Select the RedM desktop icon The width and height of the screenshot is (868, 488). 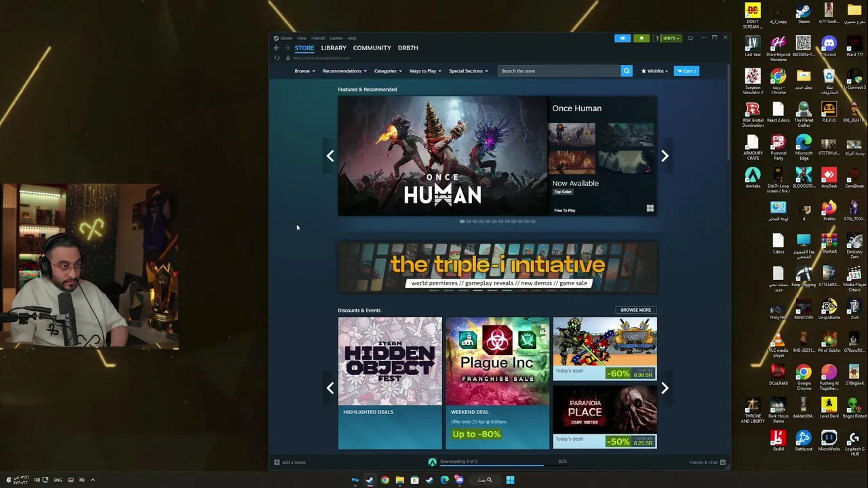coord(778,441)
